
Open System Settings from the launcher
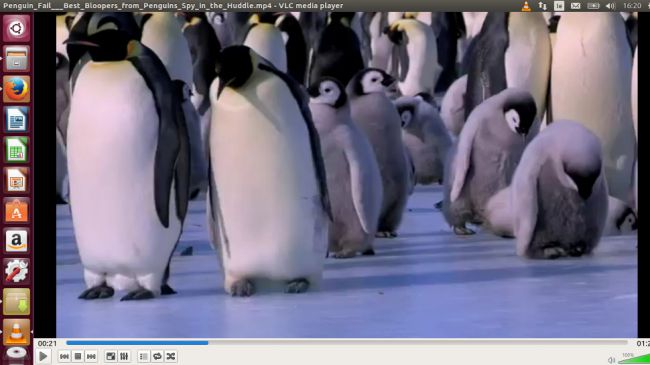[17, 271]
